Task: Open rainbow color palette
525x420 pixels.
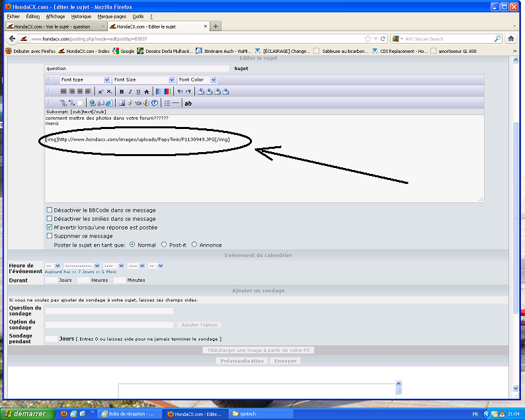Action: [167, 91]
